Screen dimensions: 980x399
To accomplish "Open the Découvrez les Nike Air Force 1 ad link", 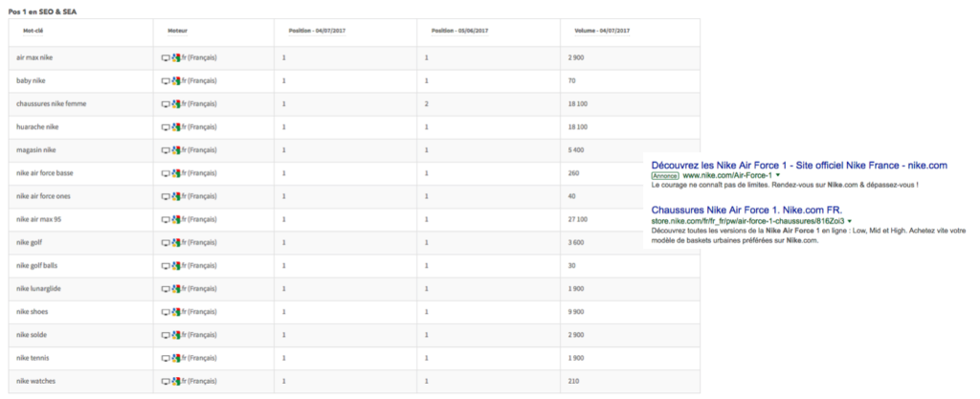I will [x=799, y=166].
